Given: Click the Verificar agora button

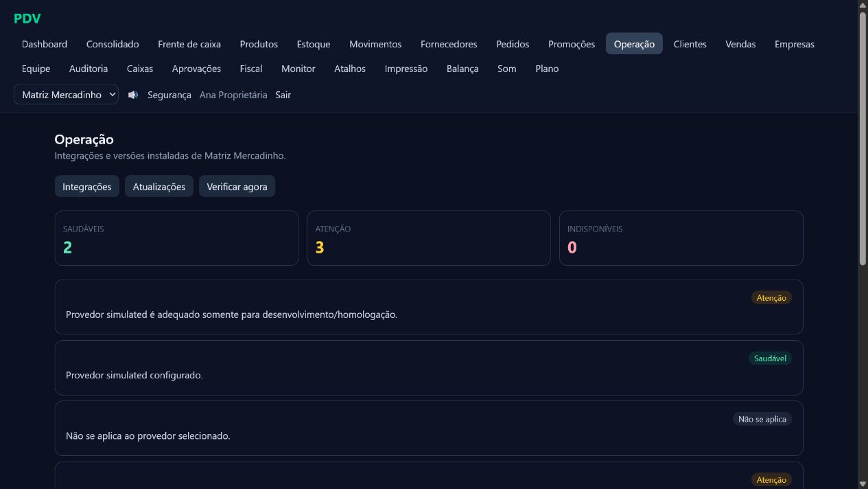Looking at the screenshot, I should coord(237,187).
